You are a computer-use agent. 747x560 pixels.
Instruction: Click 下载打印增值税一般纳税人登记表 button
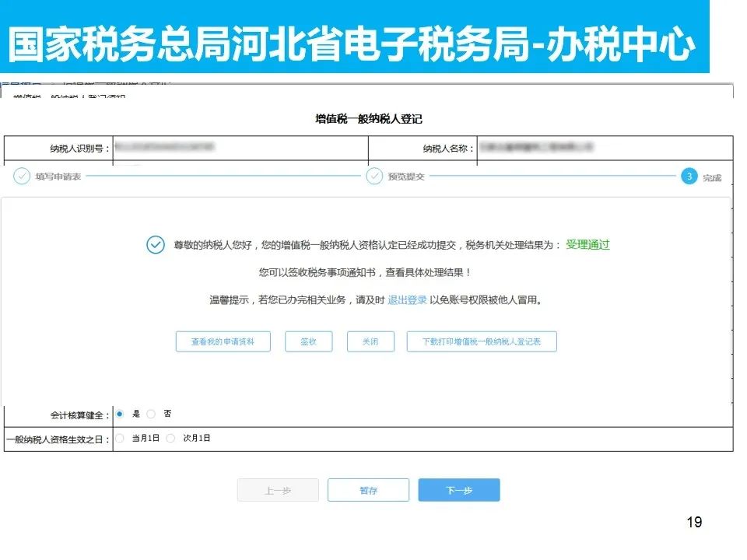click(482, 341)
